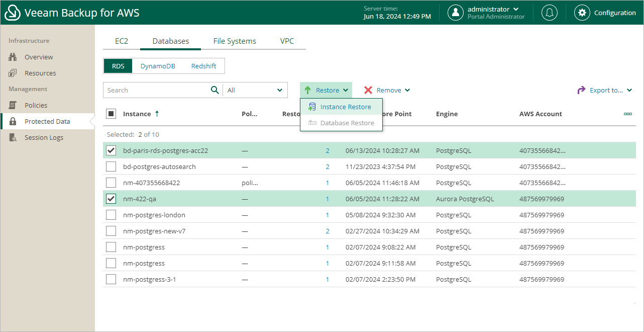Select the Databases tab

pyautogui.click(x=171, y=41)
